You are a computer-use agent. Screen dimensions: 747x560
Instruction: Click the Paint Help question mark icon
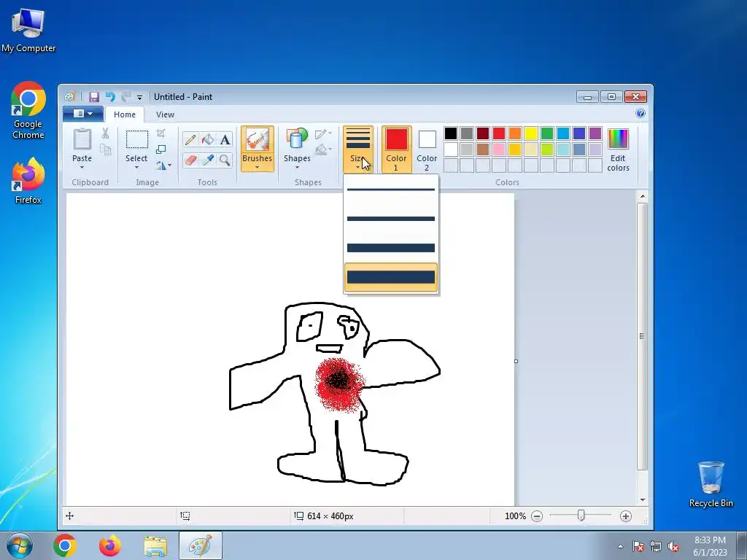[x=640, y=113]
